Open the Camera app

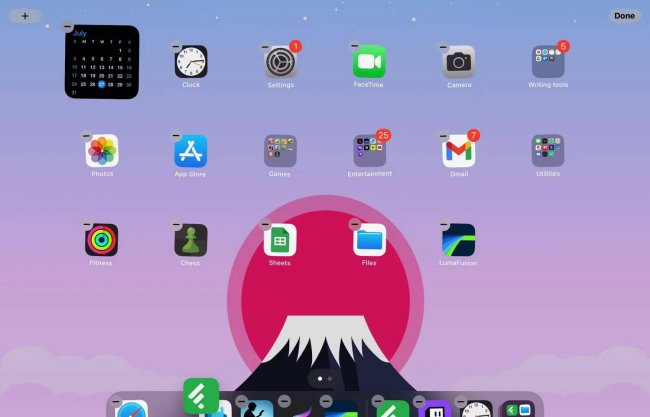[458, 62]
